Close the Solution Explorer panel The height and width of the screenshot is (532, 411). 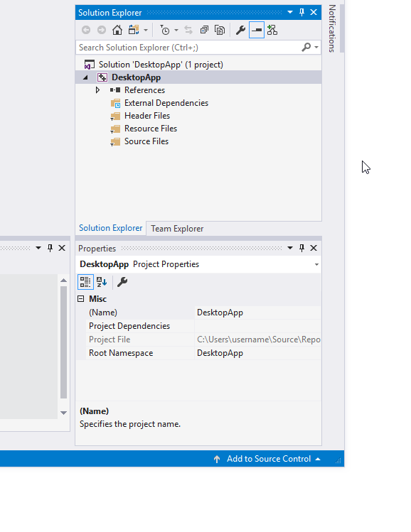314,12
